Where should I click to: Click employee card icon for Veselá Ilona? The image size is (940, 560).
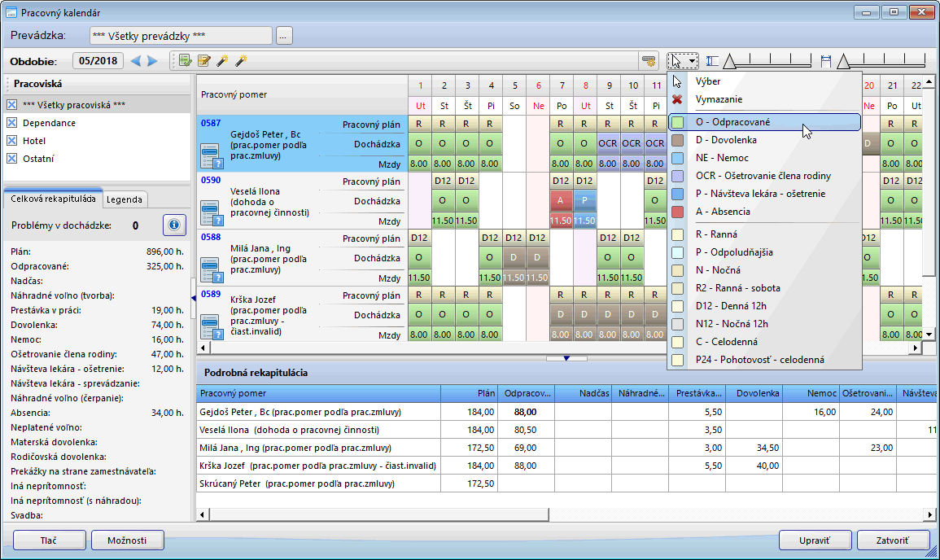point(211,212)
